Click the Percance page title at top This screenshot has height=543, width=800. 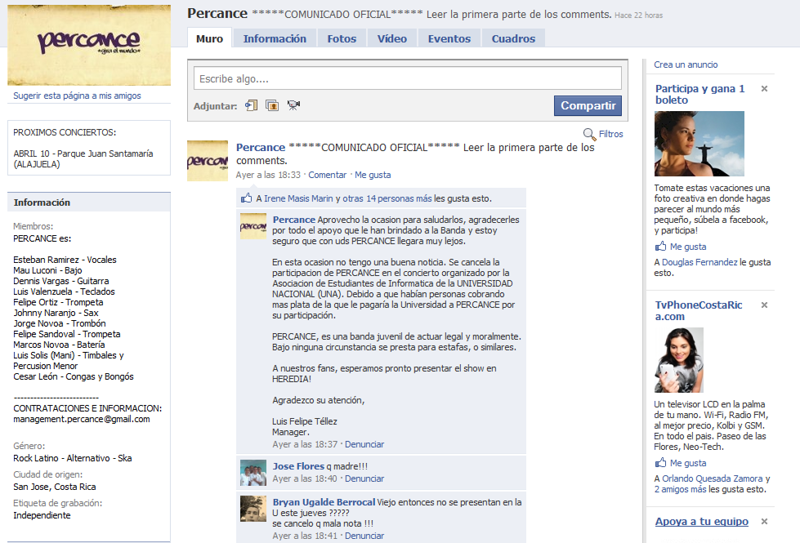click(217, 13)
